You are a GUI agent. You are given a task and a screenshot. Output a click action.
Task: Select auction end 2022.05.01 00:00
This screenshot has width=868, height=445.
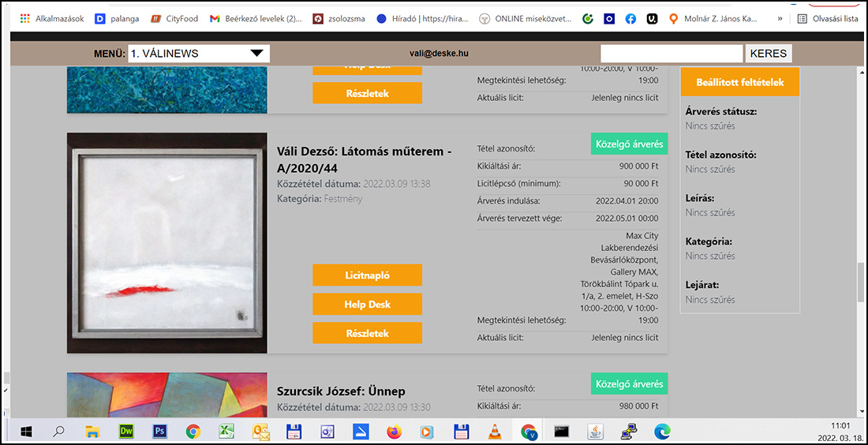coord(627,218)
